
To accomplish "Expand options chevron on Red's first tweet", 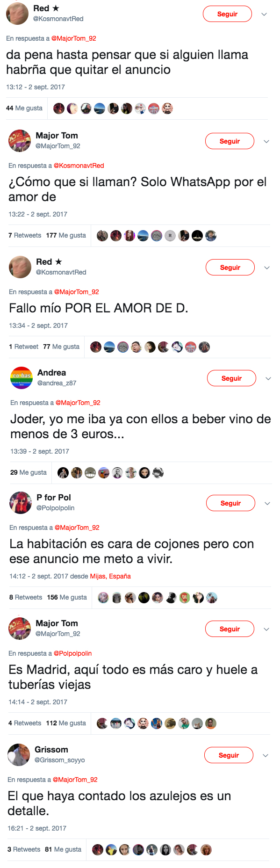I will pyautogui.click(x=264, y=14).
